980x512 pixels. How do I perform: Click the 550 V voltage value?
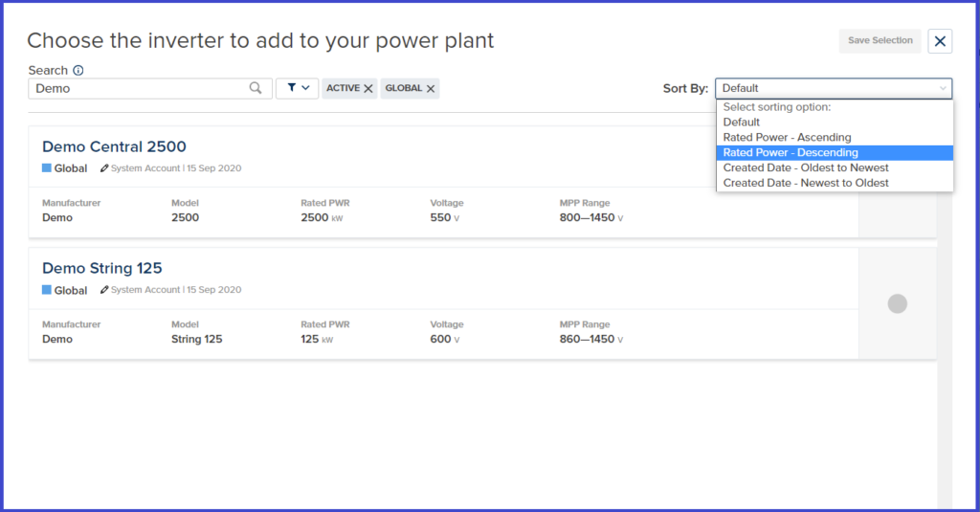444,217
